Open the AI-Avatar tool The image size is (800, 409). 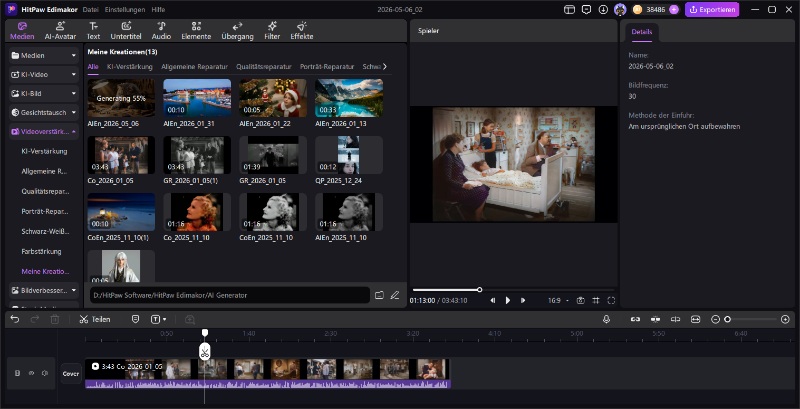coord(60,31)
